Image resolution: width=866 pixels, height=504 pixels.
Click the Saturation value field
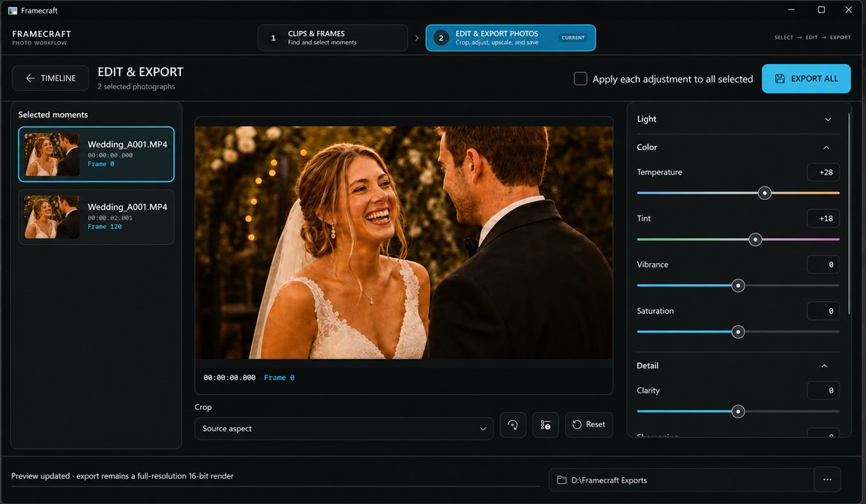pyautogui.click(x=823, y=311)
